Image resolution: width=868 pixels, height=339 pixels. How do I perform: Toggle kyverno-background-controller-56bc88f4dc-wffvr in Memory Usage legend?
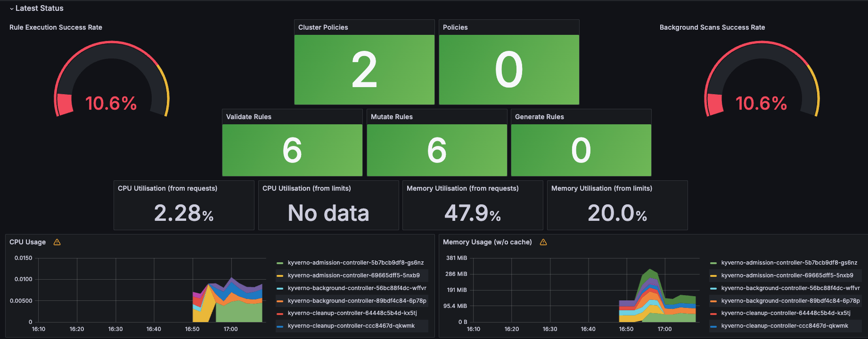coord(791,288)
